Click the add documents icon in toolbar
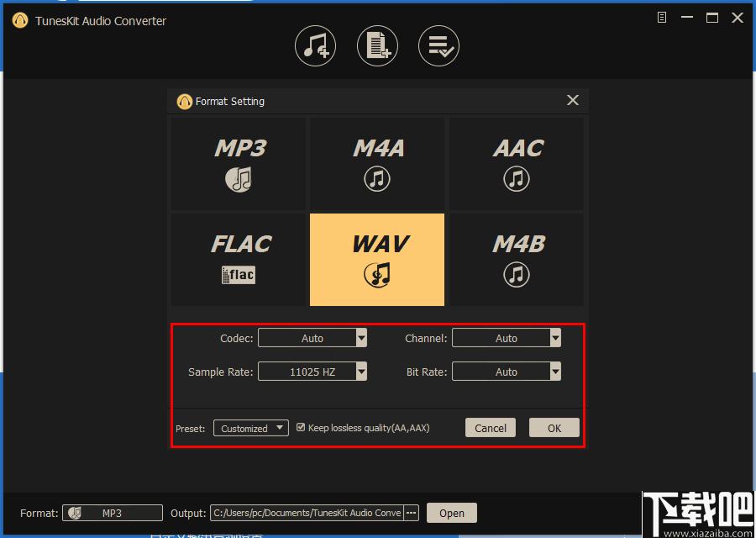This screenshot has width=756, height=538. click(377, 46)
